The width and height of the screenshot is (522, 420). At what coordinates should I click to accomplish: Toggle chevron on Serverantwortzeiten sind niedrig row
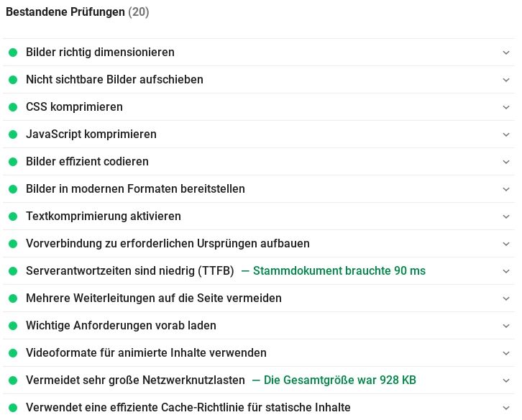point(506,271)
